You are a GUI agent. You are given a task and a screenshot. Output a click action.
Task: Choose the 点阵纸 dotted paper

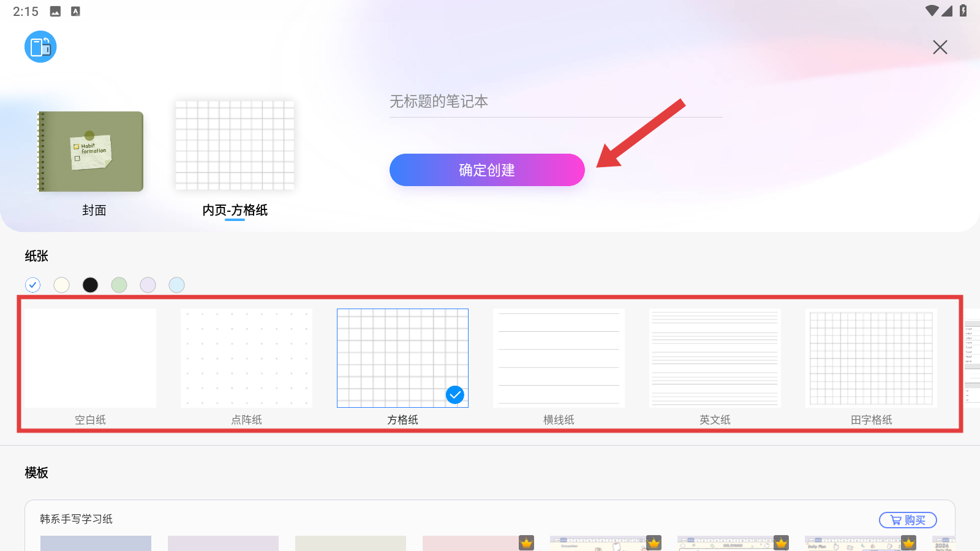coord(246,358)
